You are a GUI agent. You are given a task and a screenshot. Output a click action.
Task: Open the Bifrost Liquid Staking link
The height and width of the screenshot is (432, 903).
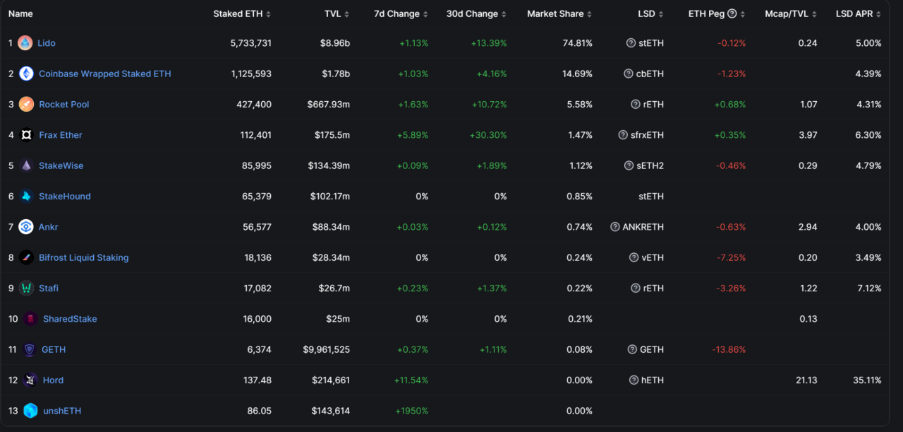(84, 257)
